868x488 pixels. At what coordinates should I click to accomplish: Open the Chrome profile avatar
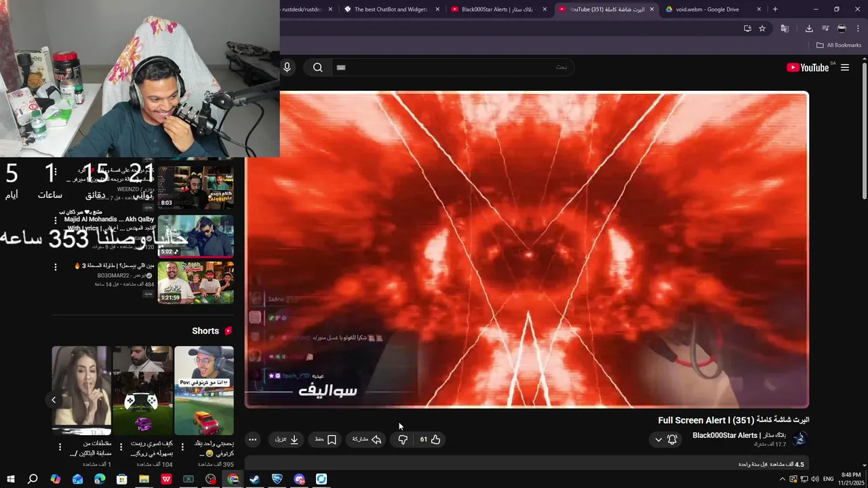[842, 28]
